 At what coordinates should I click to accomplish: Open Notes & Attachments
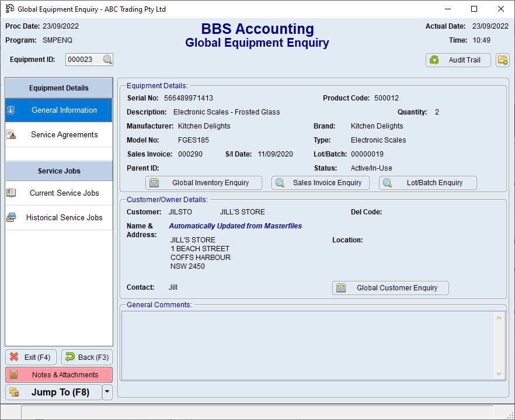coord(58,374)
